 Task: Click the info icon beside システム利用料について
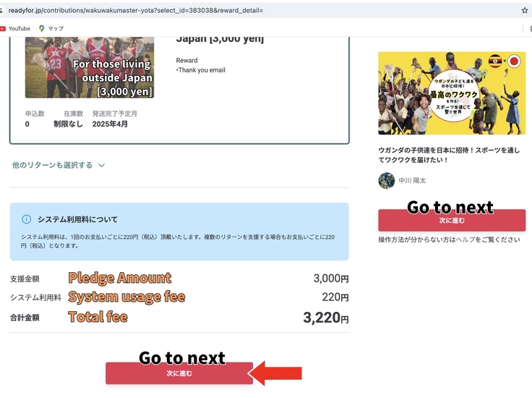coord(27,219)
